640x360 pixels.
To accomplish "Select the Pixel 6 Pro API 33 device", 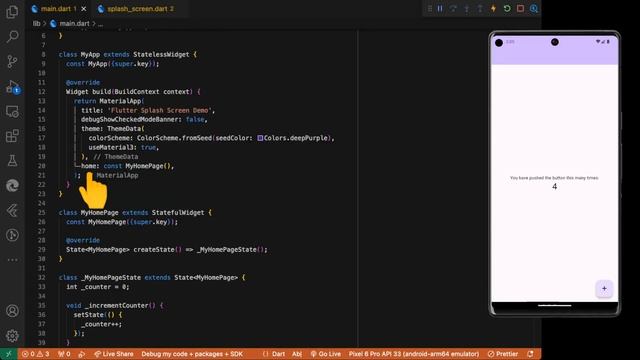I will pos(413,354).
